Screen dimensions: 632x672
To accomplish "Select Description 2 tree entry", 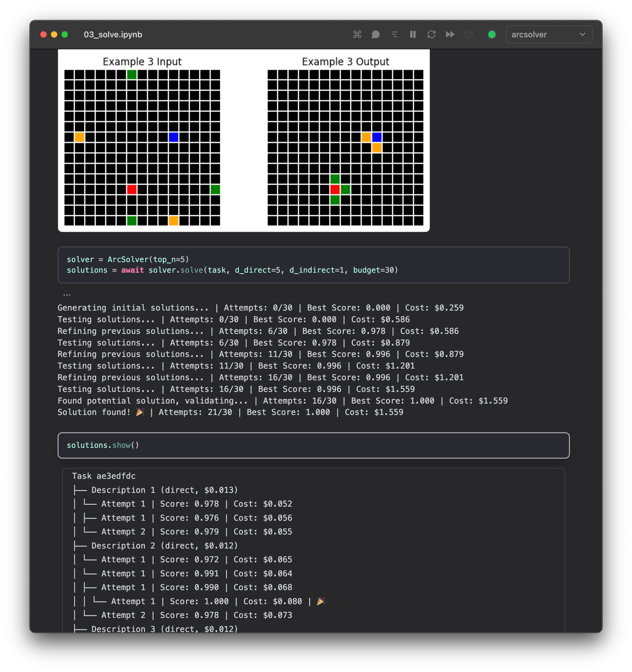I will click(x=164, y=546).
